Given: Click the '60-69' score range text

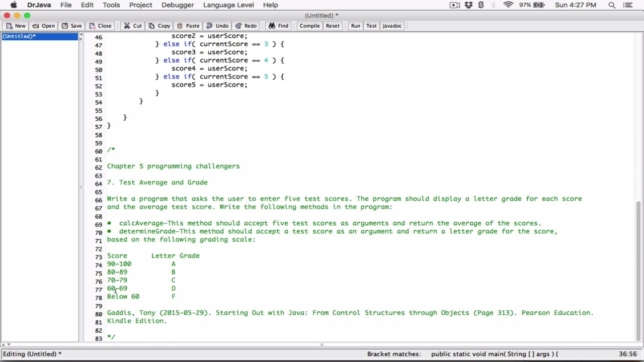Looking at the screenshot, I should click(117, 289).
